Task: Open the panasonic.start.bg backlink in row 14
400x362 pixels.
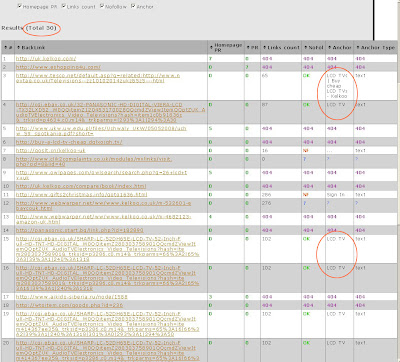Action: 79,230
